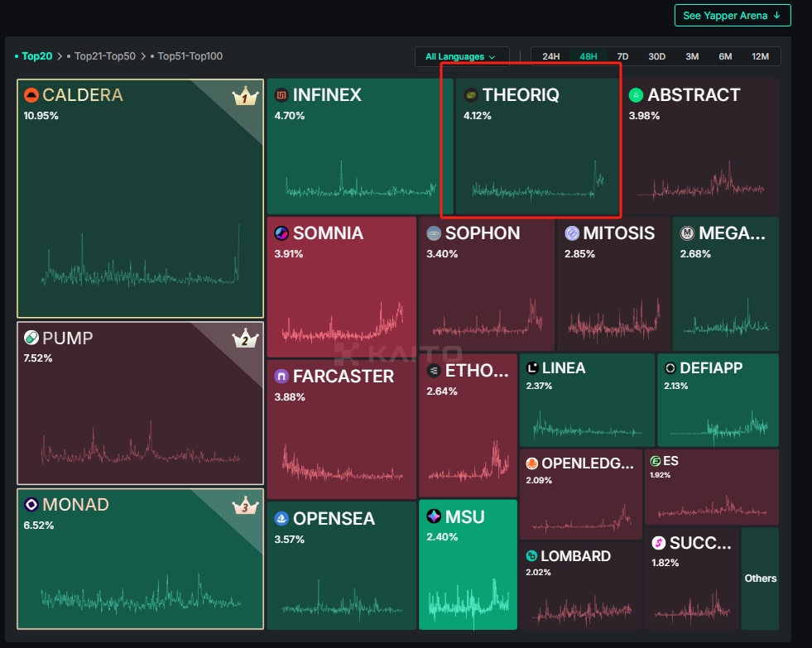Click the SOMNIA title text
This screenshot has width=812, height=648.
tap(329, 233)
